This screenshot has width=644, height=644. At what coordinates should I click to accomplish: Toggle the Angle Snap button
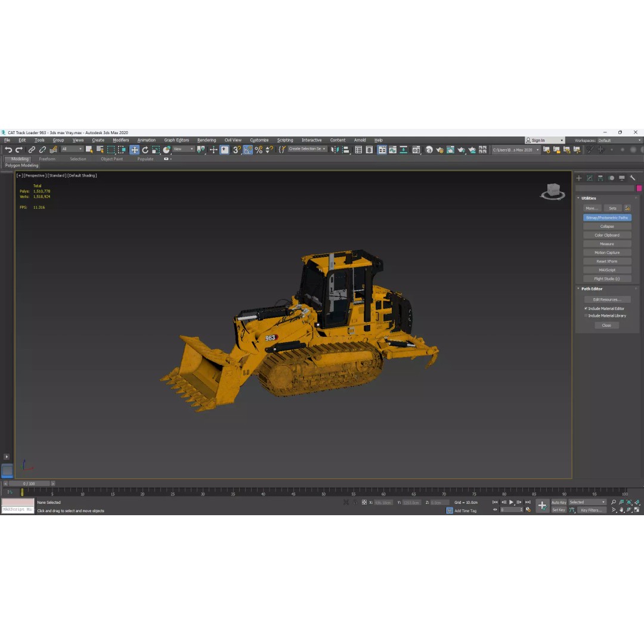[x=247, y=150]
